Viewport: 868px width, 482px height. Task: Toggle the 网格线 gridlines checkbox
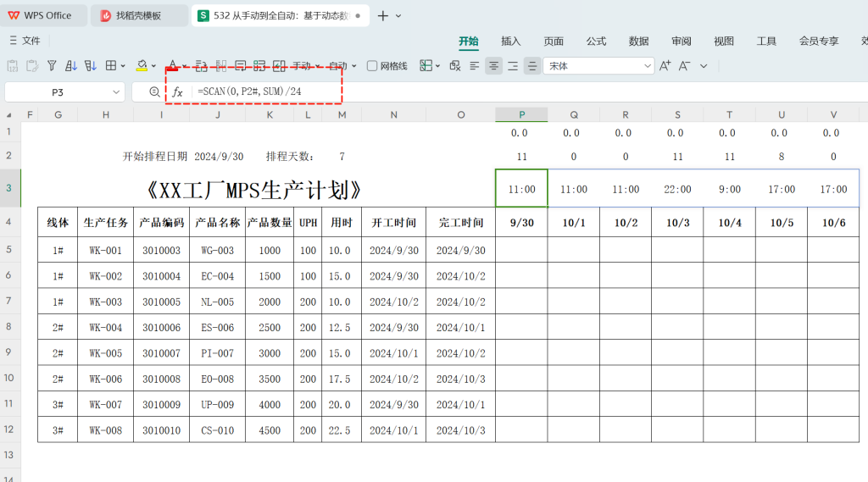pyautogui.click(x=372, y=66)
